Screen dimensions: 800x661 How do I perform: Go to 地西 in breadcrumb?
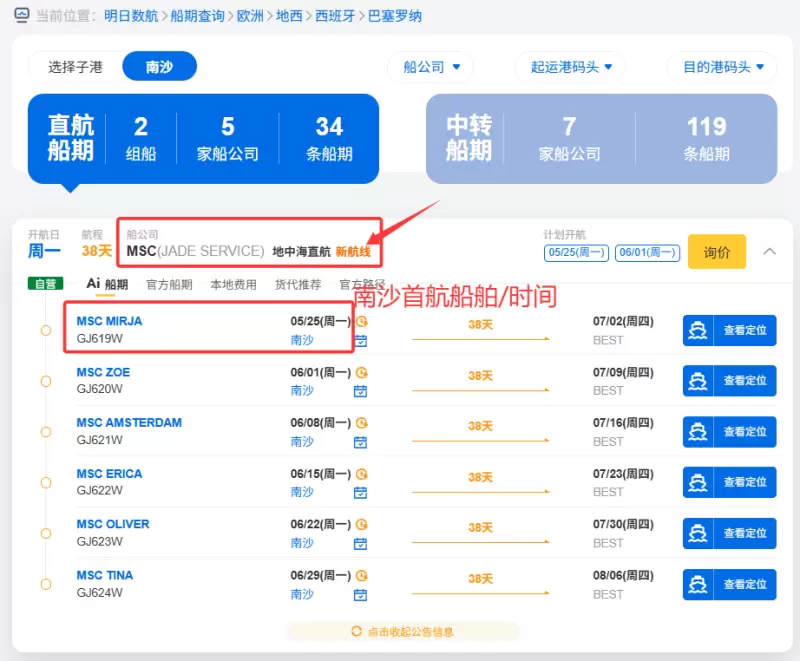[289, 16]
